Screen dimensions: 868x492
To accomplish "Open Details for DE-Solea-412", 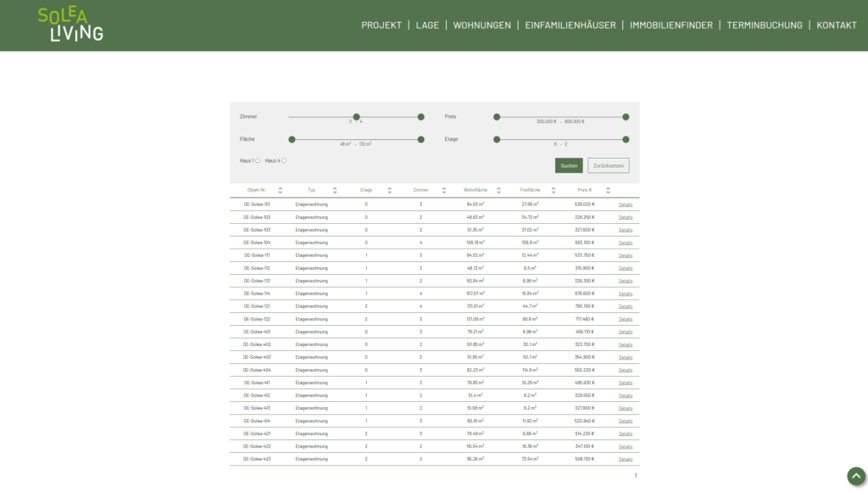I will click(x=626, y=395).
